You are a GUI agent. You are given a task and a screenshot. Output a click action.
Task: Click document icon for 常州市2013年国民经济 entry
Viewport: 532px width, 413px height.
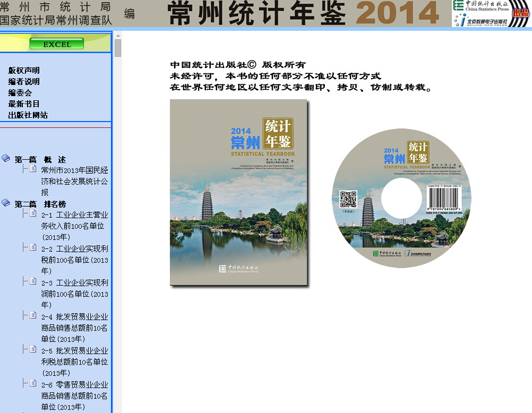33,169
